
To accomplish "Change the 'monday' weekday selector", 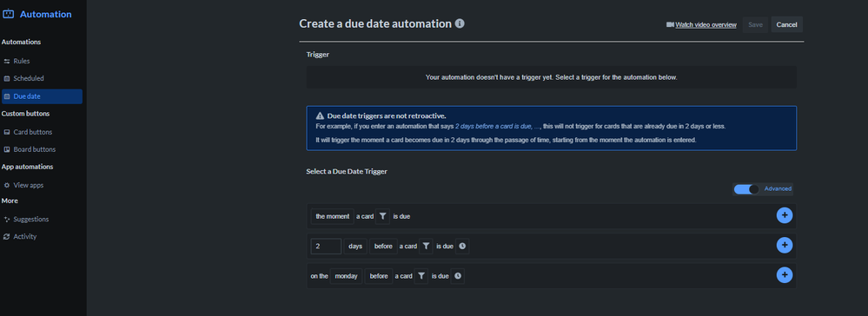I will point(346,276).
